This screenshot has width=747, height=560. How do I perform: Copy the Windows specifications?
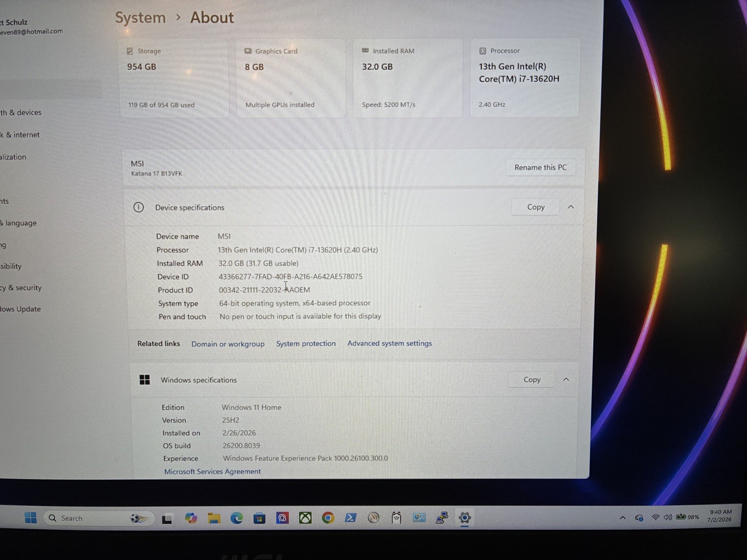tap(532, 379)
